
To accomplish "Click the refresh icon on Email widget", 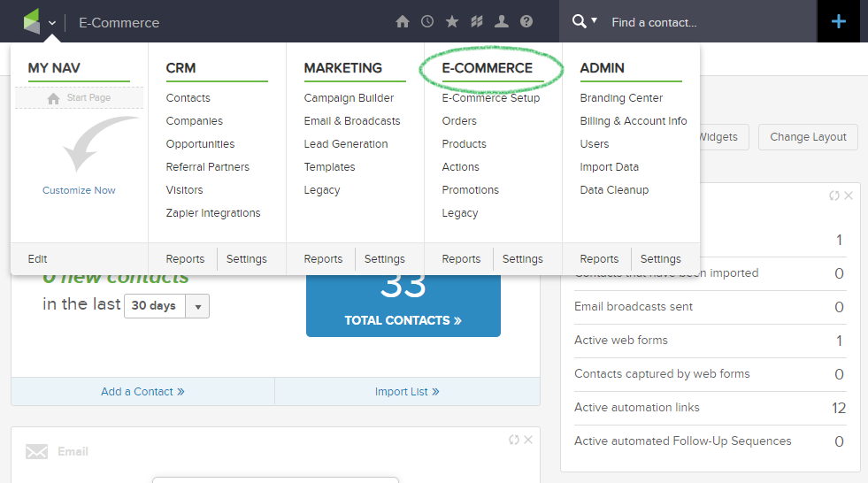I will tap(514, 440).
